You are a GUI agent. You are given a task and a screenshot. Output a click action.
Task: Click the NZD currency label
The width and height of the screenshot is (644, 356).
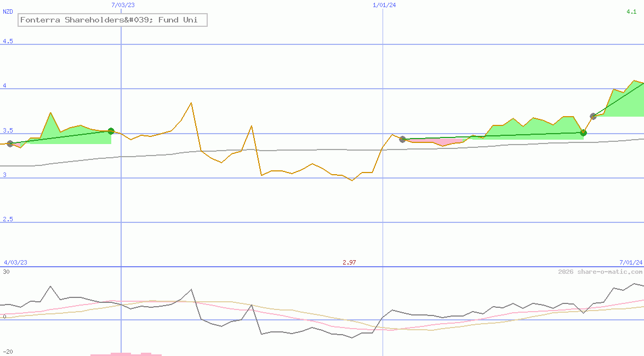pyautogui.click(x=8, y=12)
